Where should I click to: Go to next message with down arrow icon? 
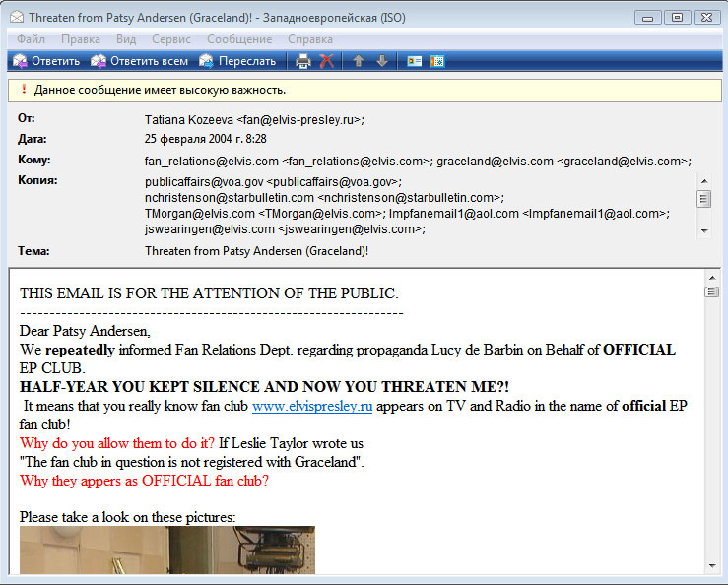click(382, 61)
